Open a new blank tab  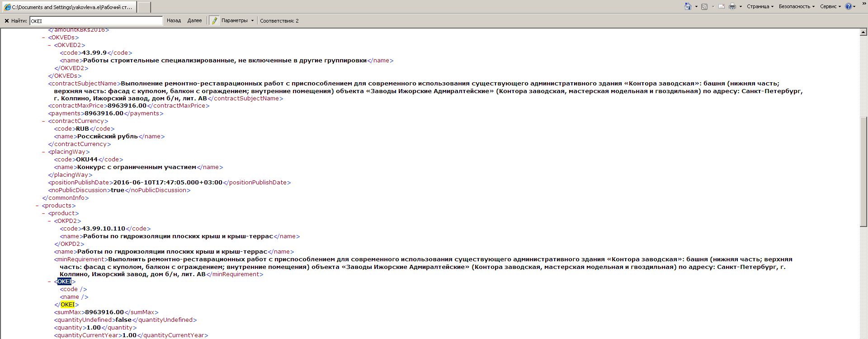click(144, 7)
